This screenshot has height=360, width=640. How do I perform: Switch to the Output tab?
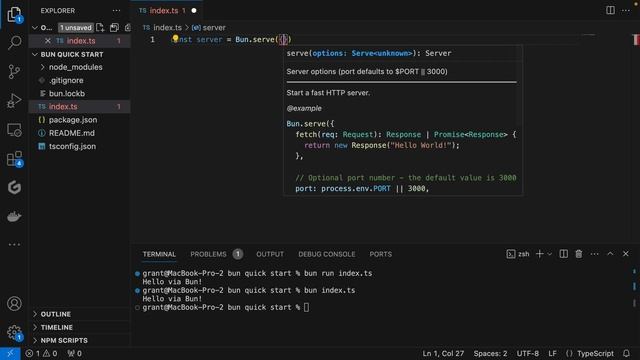pos(270,254)
